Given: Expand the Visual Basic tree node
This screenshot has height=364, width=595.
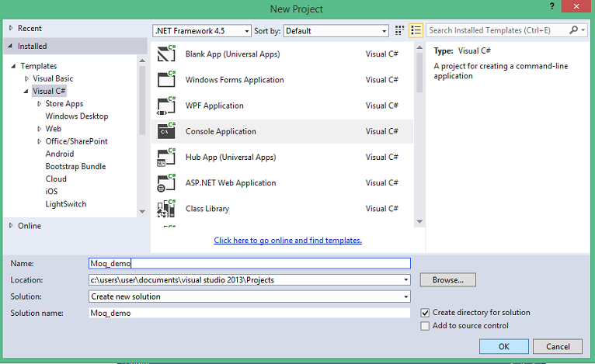Looking at the screenshot, I should pyautogui.click(x=26, y=78).
